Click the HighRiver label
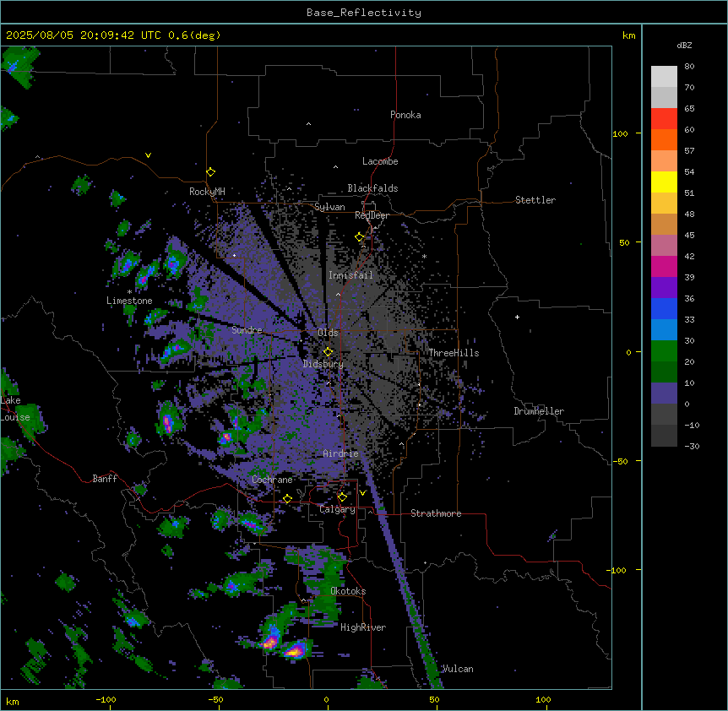The height and width of the screenshot is (711, 728). point(363,627)
